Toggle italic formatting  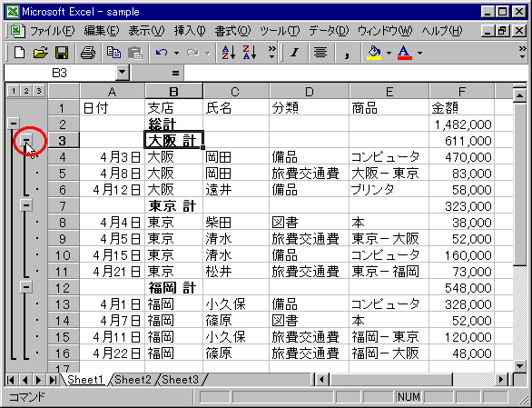[x=295, y=53]
